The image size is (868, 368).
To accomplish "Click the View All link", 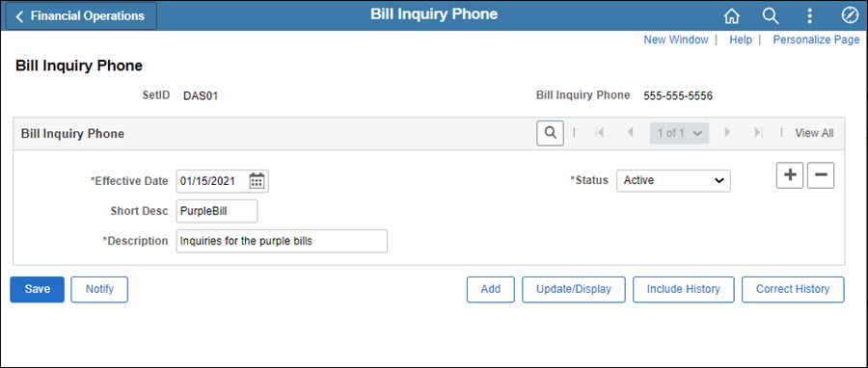I will pyautogui.click(x=814, y=133).
